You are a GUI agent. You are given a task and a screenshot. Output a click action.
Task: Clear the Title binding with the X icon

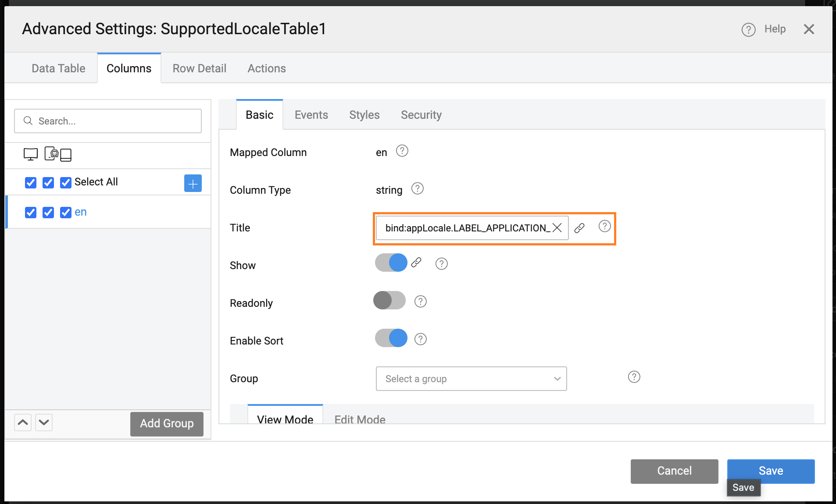pos(557,228)
